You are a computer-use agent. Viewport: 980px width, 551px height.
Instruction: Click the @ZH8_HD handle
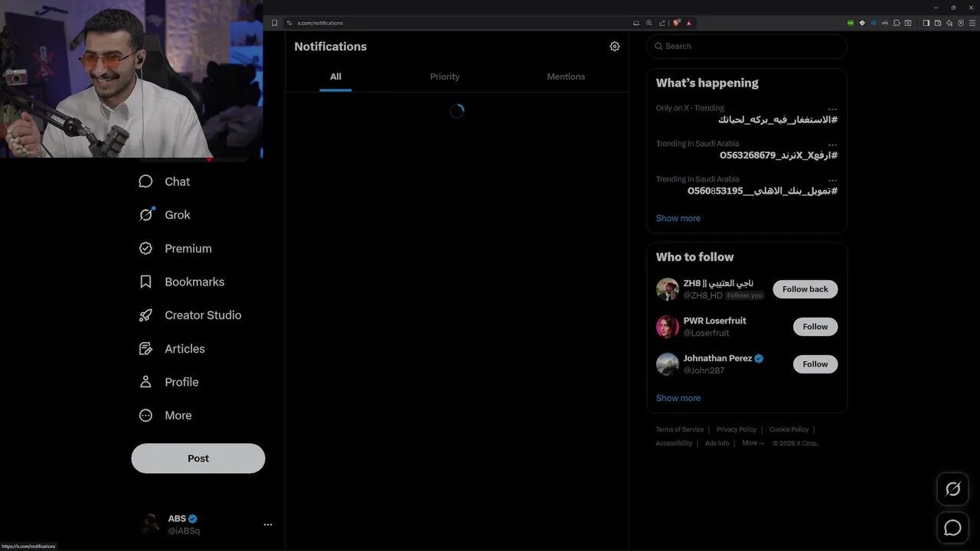pyautogui.click(x=703, y=295)
